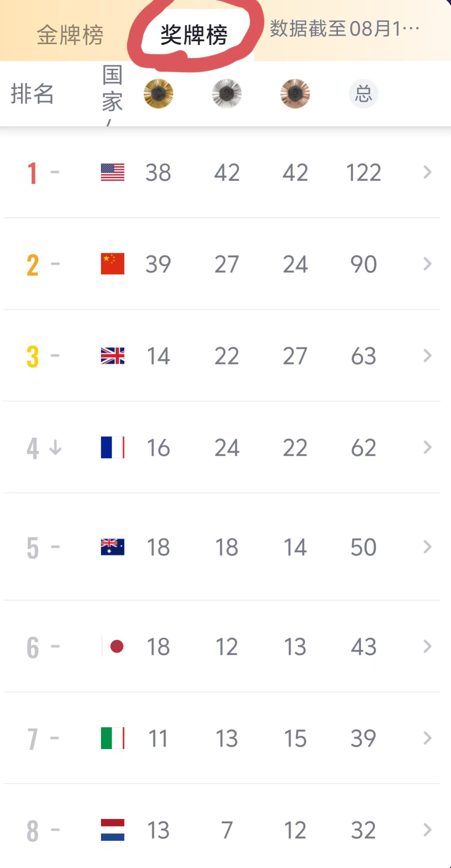Click the bronze medal column icon
This screenshot has width=451, height=868.
click(x=295, y=94)
